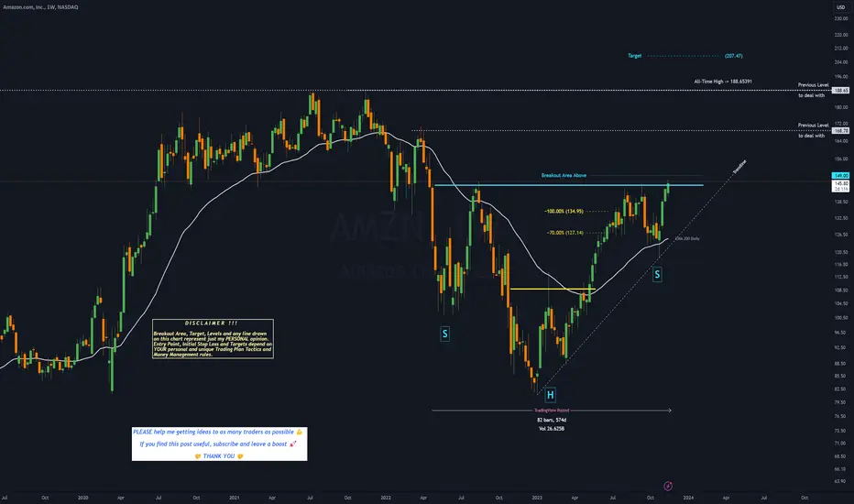
Task: Click the 2023 label on the time axis
Action: [537, 498]
